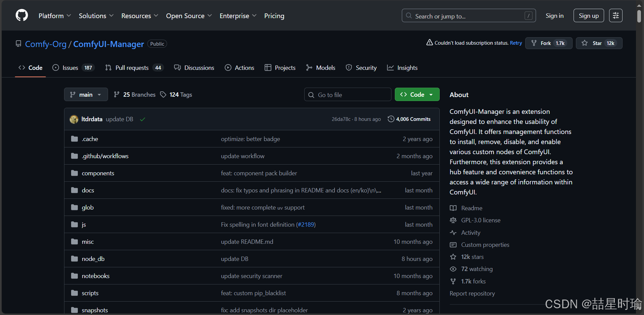Image resolution: width=644 pixels, height=315 pixels.
Task: Open the green Code dropdown button
Action: 417,94
